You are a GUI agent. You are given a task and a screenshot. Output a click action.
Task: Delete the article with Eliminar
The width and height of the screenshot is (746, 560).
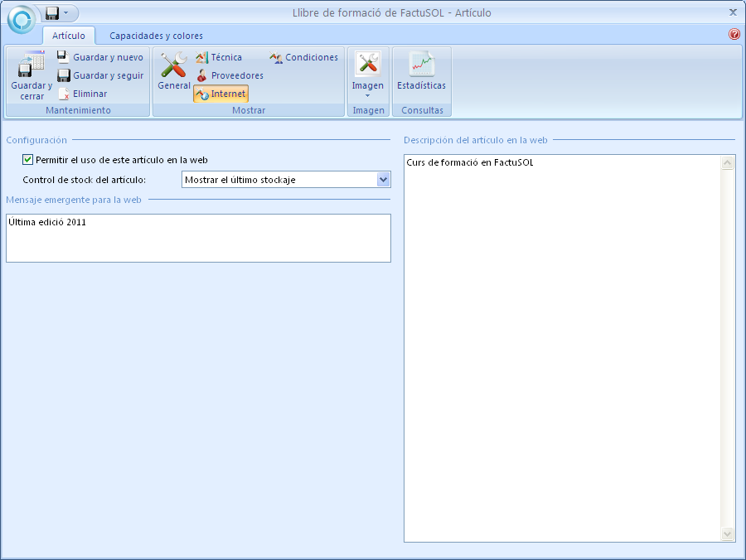tap(83, 94)
